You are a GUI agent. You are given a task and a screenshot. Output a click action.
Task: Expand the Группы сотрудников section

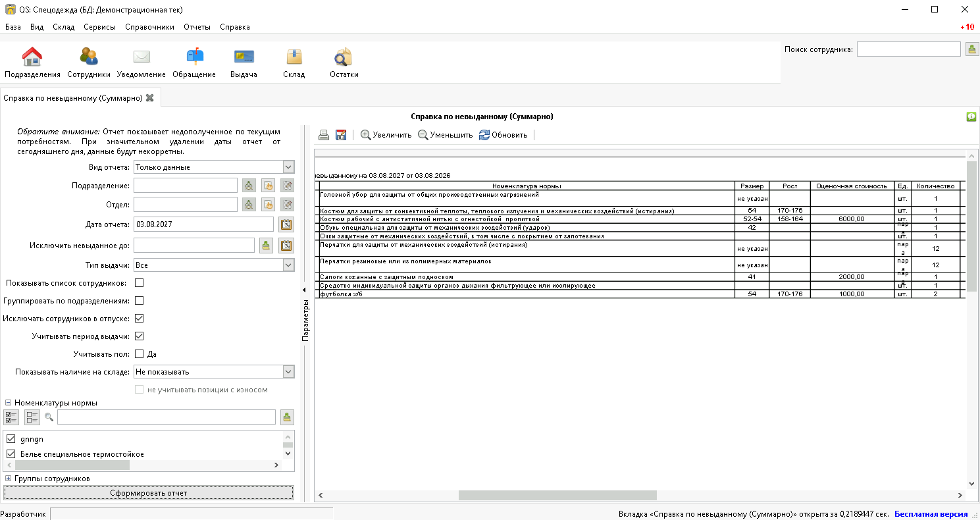pyautogui.click(x=8, y=479)
